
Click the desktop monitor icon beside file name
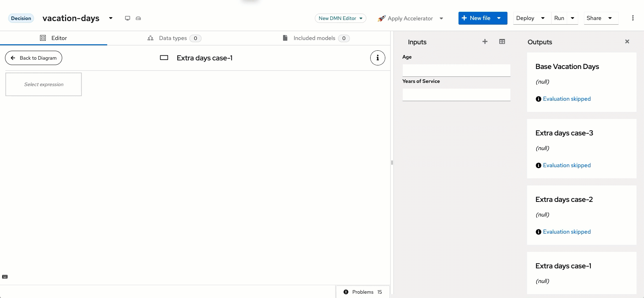(127, 18)
